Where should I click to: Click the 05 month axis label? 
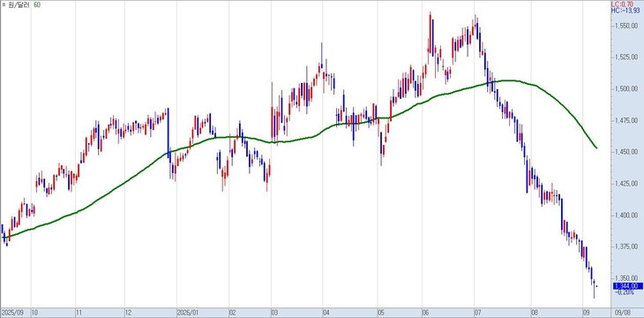pos(381,312)
